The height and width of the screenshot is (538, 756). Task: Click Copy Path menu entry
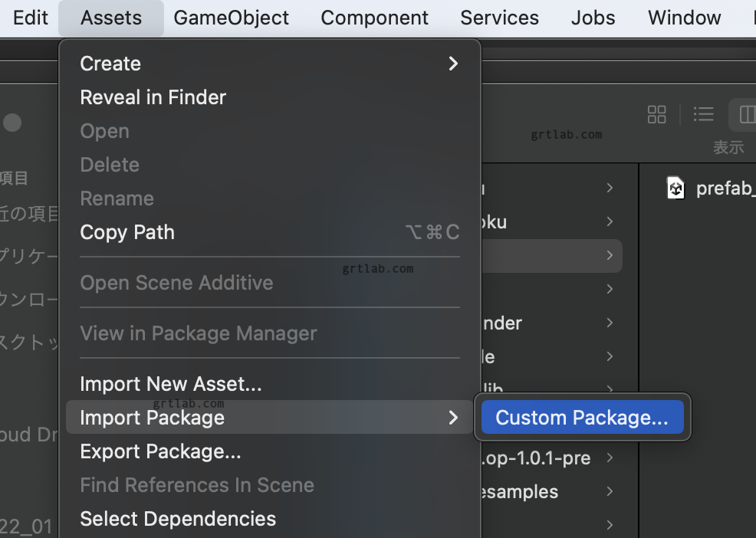(127, 232)
